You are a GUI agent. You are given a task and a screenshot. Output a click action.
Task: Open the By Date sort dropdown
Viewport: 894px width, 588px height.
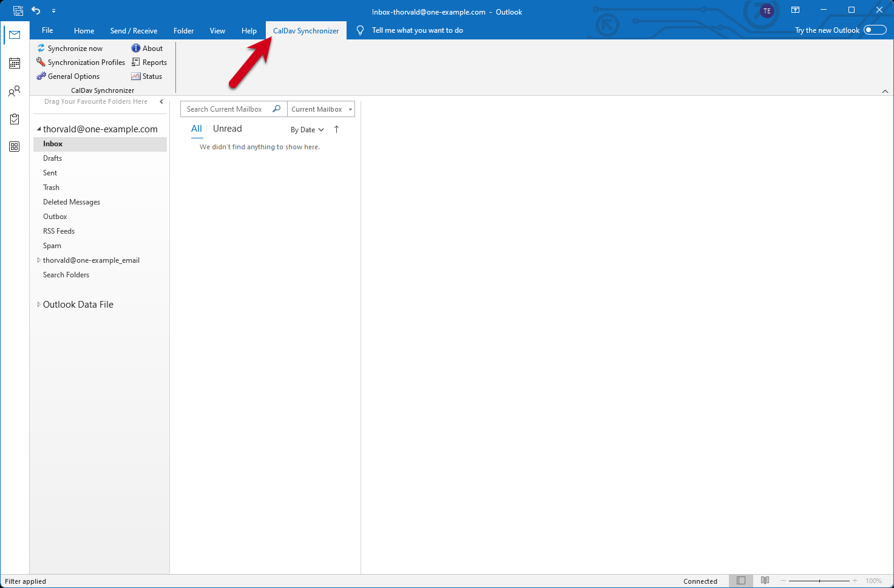click(307, 130)
